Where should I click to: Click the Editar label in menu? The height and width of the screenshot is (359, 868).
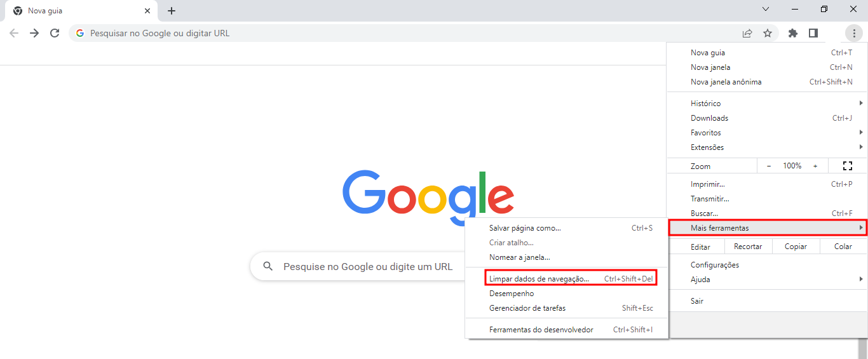pos(700,247)
